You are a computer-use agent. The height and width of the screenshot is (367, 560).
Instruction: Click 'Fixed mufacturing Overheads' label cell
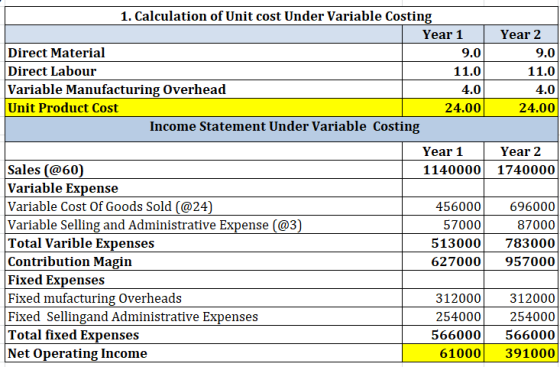pos(204,298)
